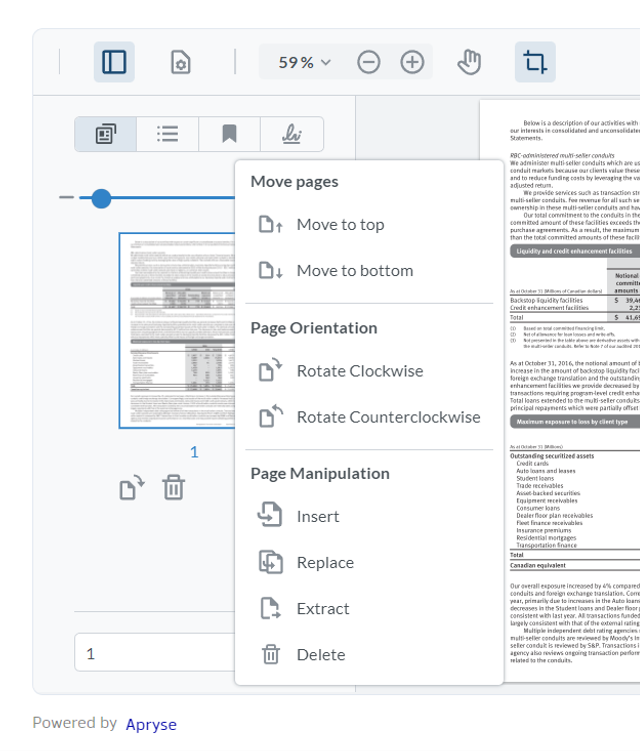Open the 59% zoom level dropdown

pyautogui.click(x=304, y=62)
